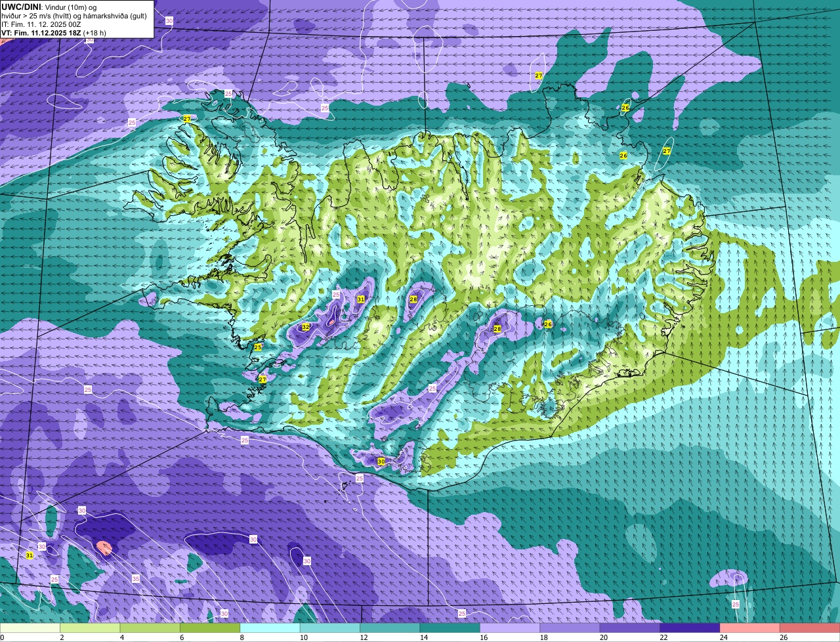Choose the 12–14 m/s teal legend swatch

coord(390,628)
